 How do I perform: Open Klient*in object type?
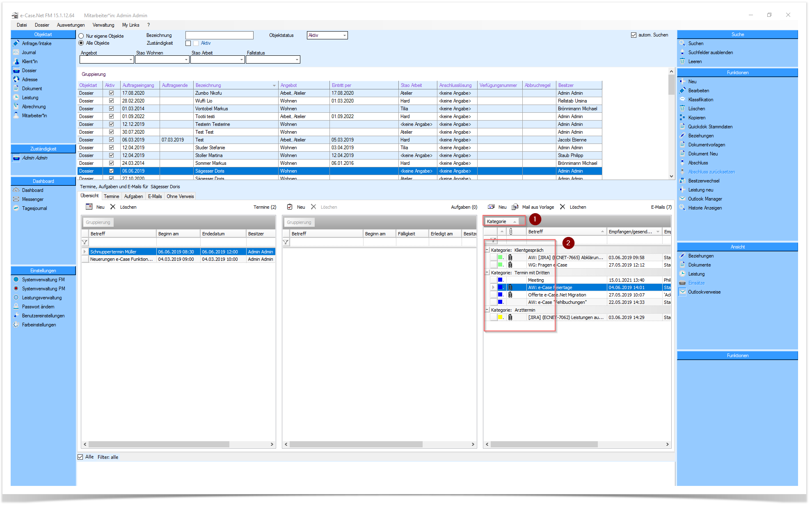30,62
